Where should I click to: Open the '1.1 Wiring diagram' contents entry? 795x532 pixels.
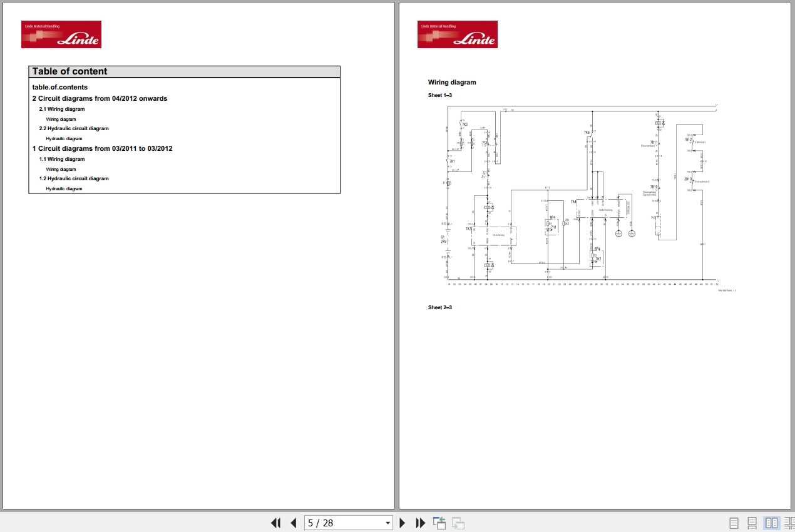point(62,159)
